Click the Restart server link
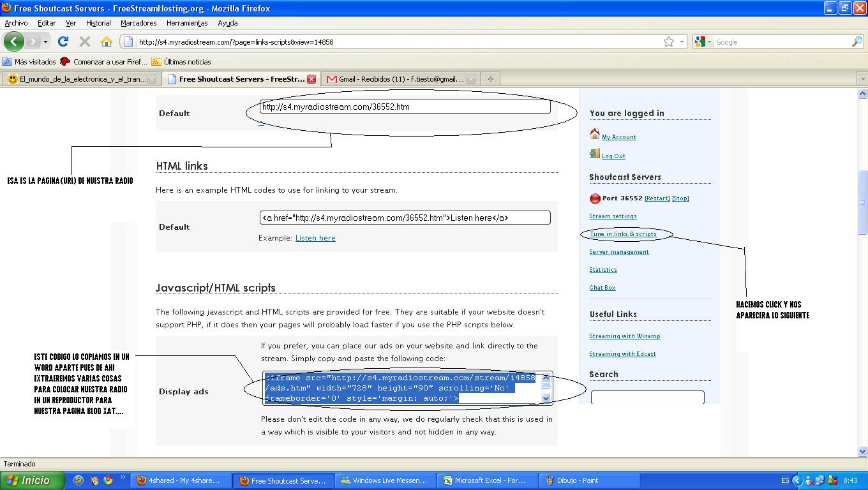This screenshot has width=868, height=490. pos(657,198)
